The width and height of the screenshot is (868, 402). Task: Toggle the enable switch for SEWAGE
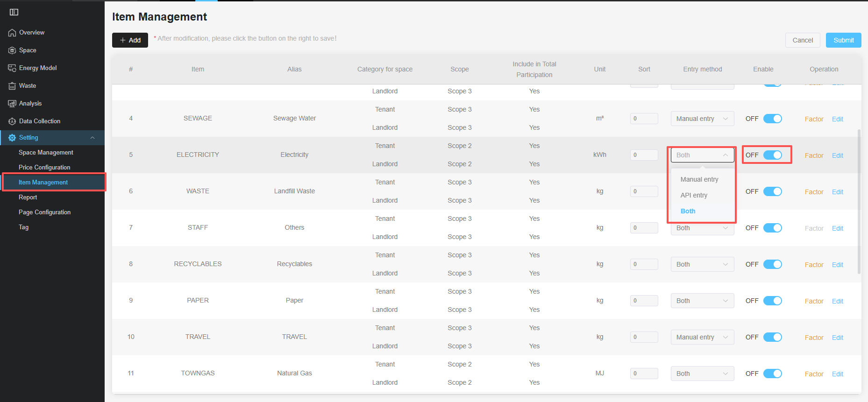[x=772, y=119]
